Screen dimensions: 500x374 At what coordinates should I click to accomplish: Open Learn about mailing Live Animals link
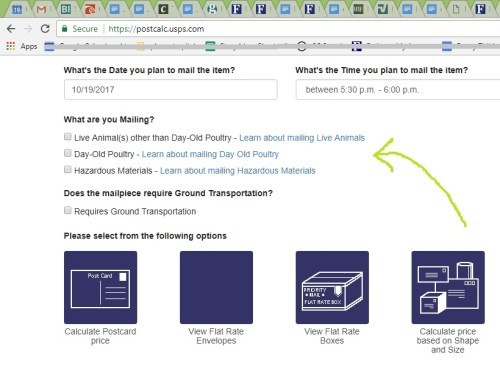302,138
